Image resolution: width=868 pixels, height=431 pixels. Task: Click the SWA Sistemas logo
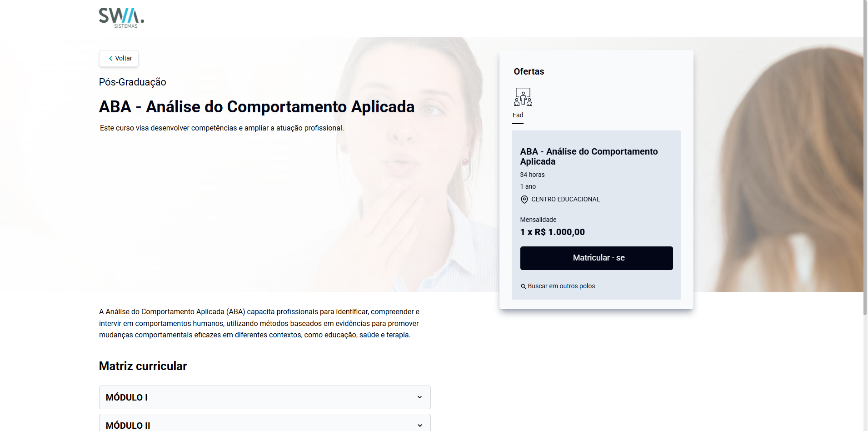pos(121,18)
